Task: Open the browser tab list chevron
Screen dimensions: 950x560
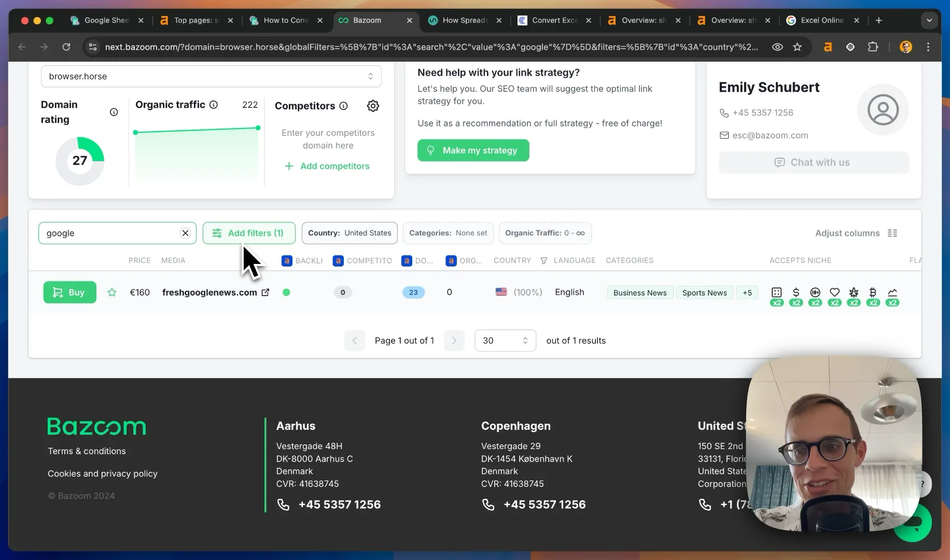Action: [x=929, y=20]
